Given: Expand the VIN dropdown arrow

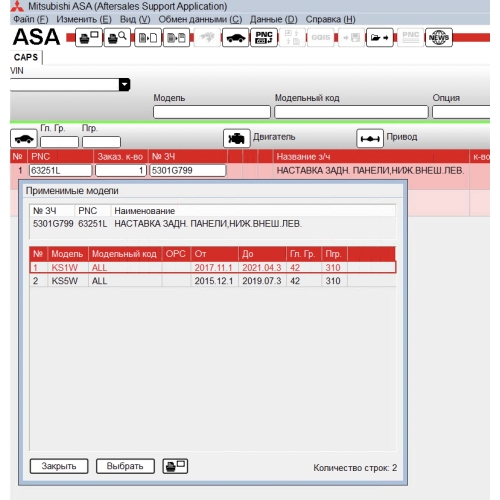Looking at the screenshot, I should point(124,84).
